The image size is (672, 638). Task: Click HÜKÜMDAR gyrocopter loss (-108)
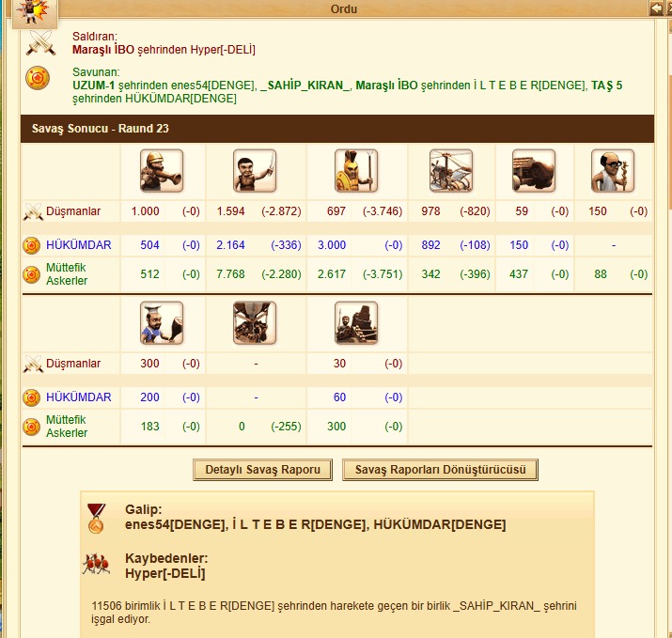[x=475, y=245]
